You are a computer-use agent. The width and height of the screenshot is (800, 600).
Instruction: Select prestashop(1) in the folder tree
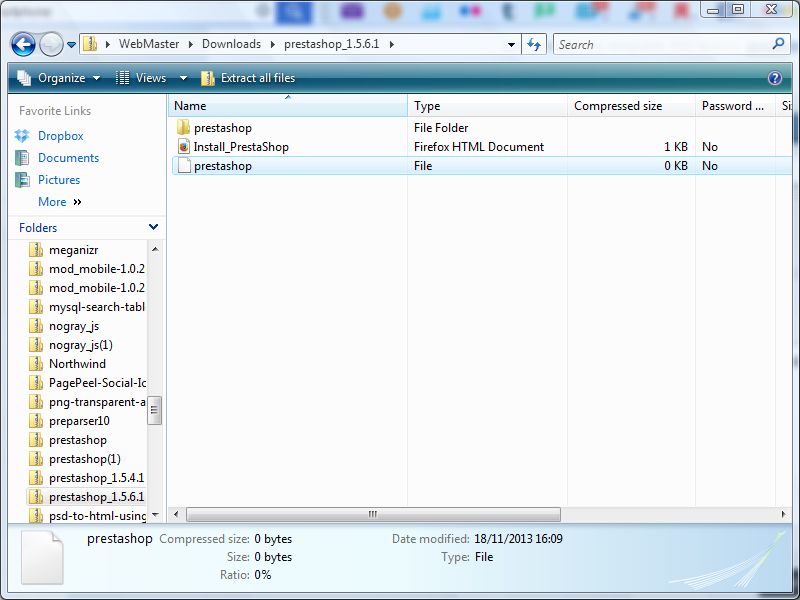pos(85,459)
